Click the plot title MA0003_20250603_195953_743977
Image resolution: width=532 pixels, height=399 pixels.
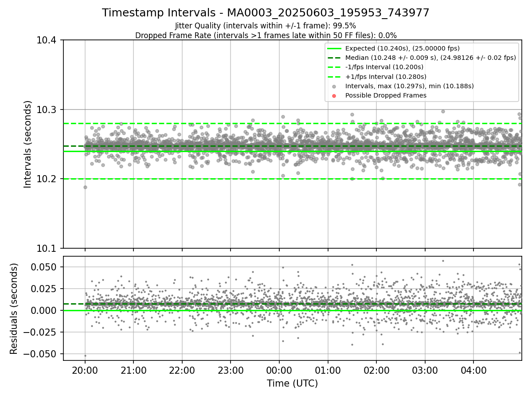click(x=266, y=13)
